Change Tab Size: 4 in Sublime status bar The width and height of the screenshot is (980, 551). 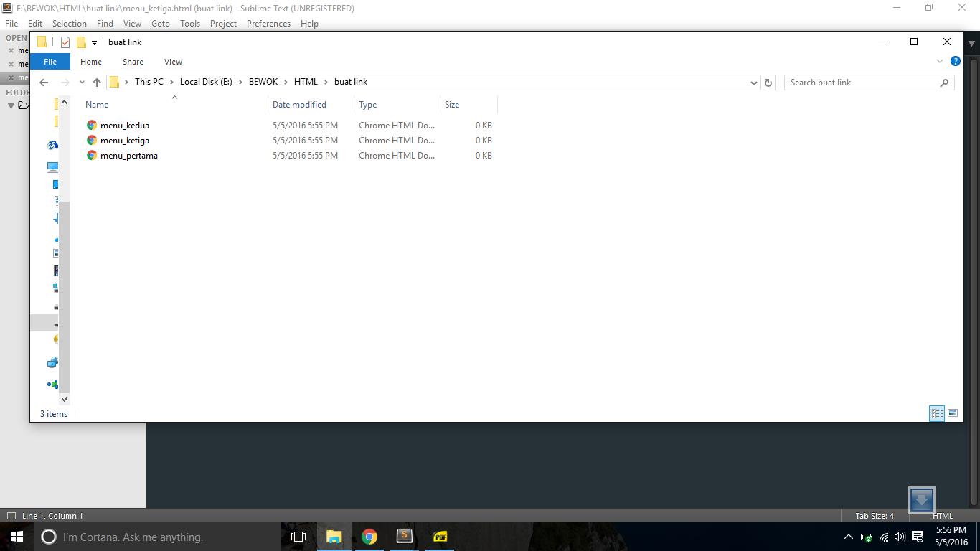point(875,516)
